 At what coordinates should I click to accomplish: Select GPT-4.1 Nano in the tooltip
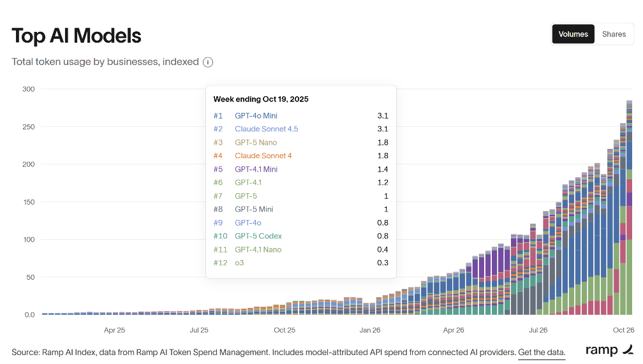click(x=258, y=249)
